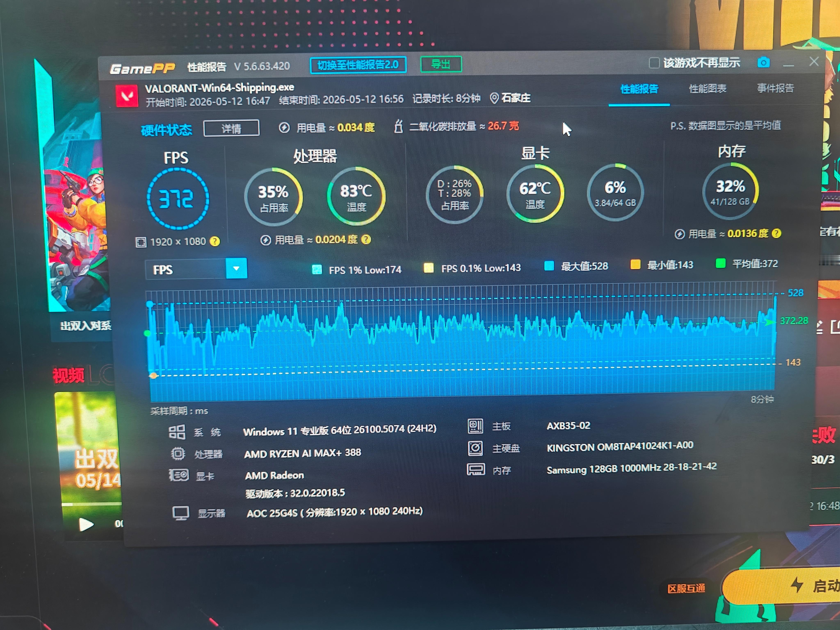Click the camera screenshot icon in title bar

763,63
